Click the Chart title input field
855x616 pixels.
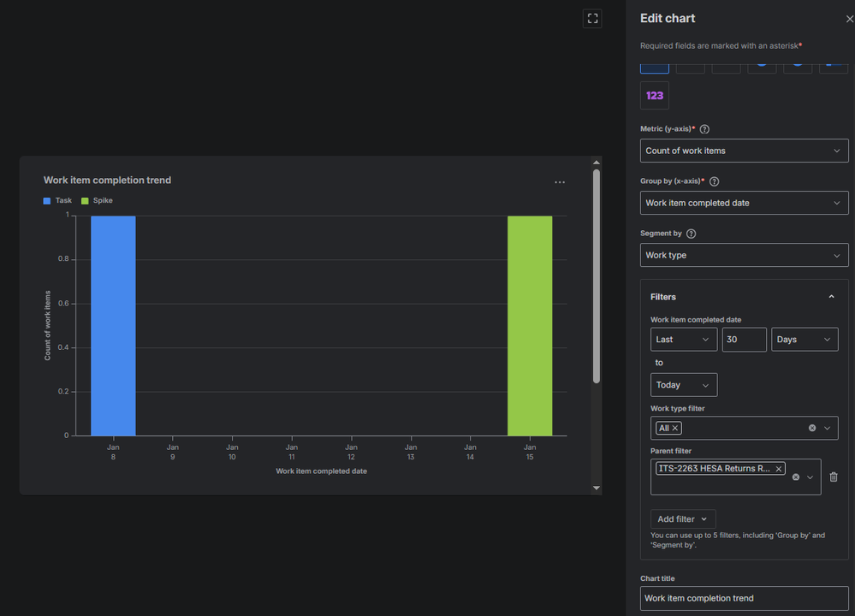[744, 598]
